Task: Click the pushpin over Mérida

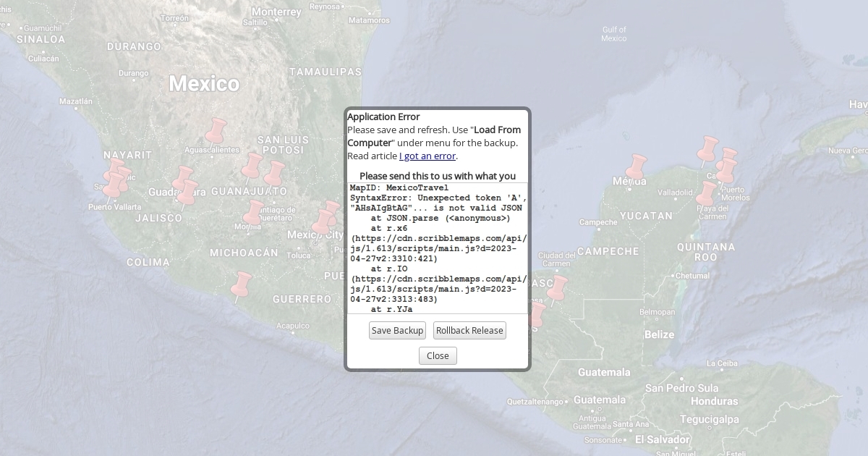Action: (x=635, y=168)
